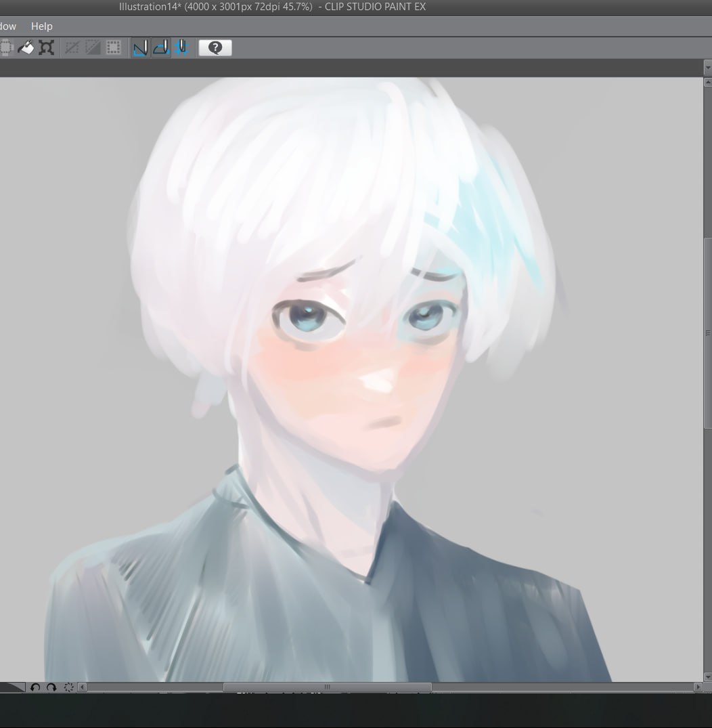Image resolution: width=712 pixels, height=728 pixels.
Task: Toggle Snap to Grid
Action: click(182, 47)
